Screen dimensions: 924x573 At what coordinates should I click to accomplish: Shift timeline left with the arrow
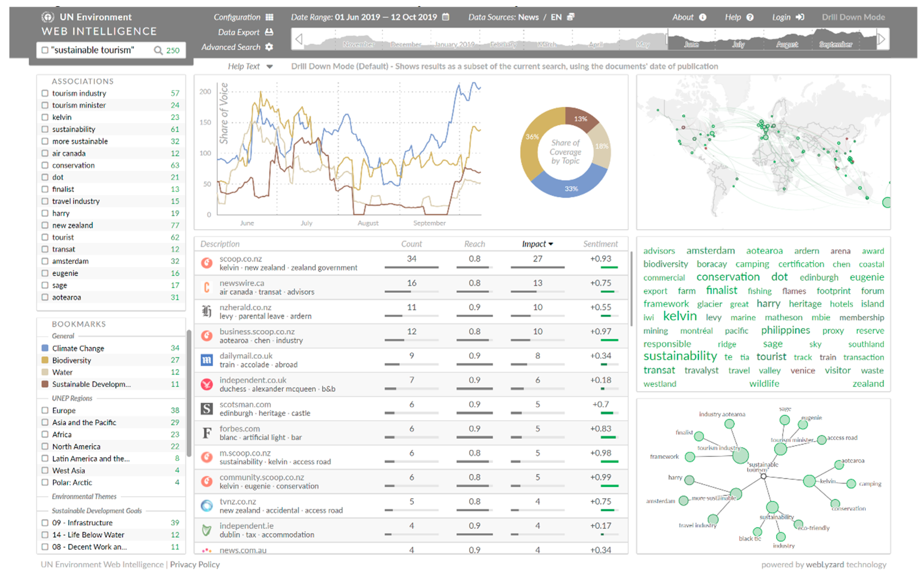point(299,39)
